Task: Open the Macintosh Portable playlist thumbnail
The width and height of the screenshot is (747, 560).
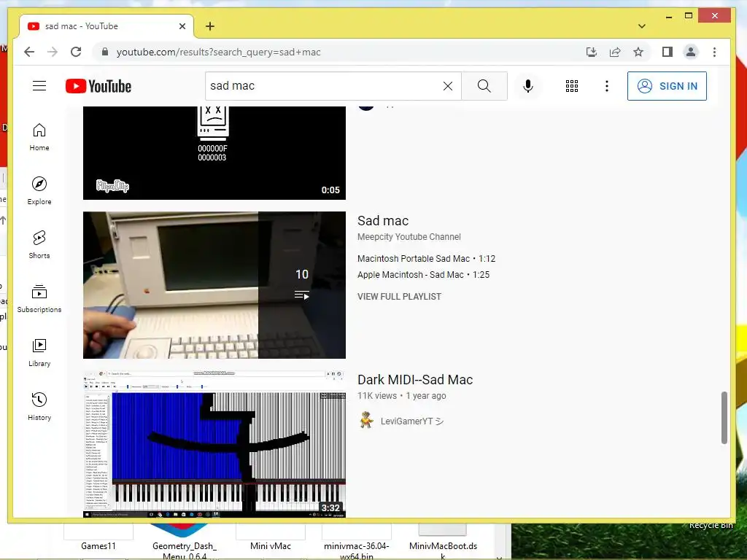Action: point(214,285)
